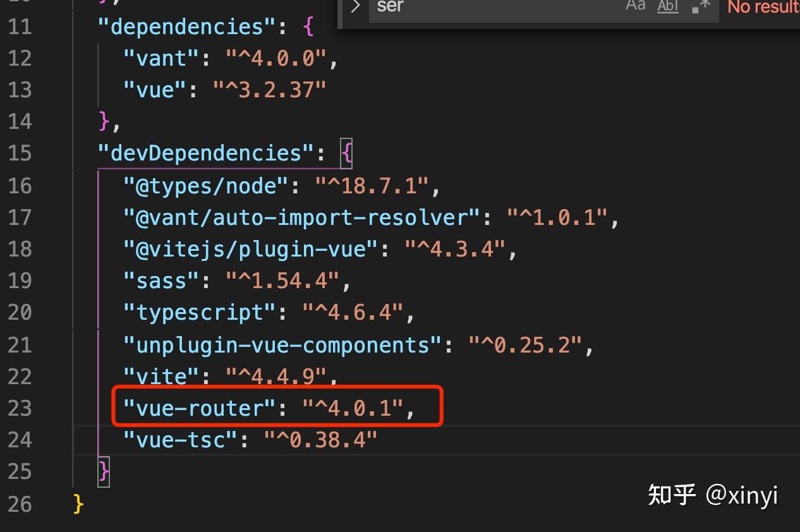
Task: Click line number 23 in the gutter
Action: (x=20, y=408)
